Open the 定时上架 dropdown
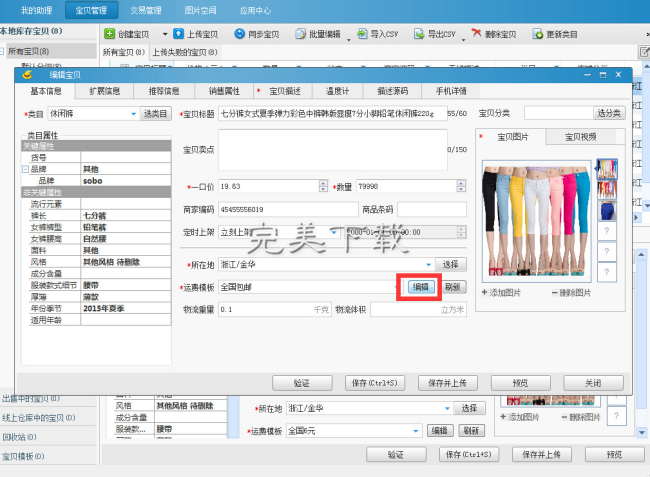The height and width of the screenshot is (477, 650). (334, 232)
